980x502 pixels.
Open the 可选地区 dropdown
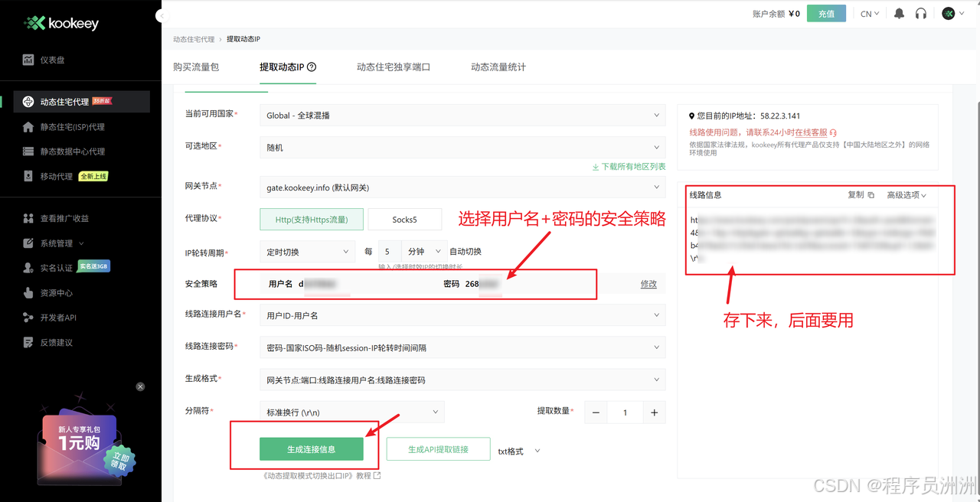click(x=462, y=148)
